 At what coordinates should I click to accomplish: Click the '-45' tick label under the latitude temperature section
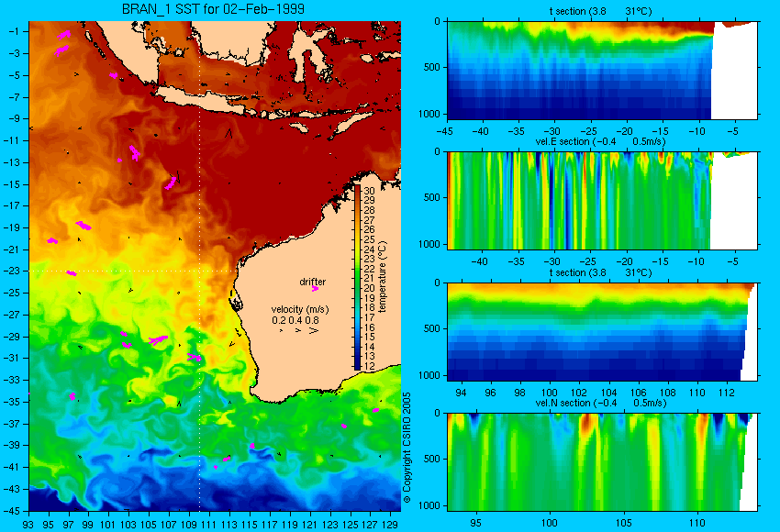(x=447, y=131)
